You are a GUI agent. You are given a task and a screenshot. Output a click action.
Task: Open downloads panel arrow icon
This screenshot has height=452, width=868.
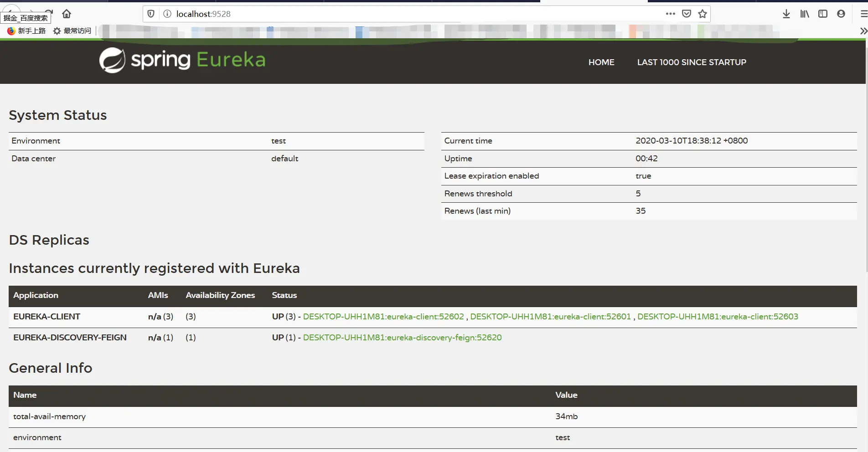pyautogui.click(x=786, y=14)
